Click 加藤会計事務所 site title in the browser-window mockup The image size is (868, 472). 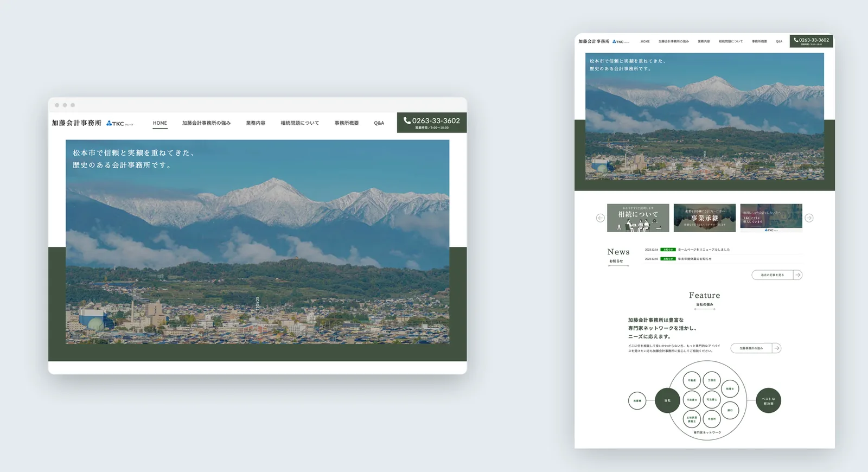click(x=76, y=123)
